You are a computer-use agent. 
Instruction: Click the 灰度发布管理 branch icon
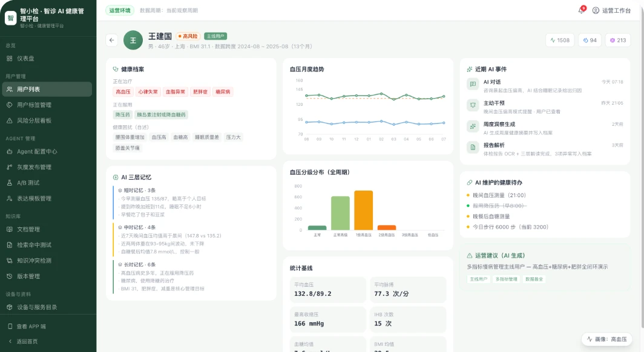[10, 168]
